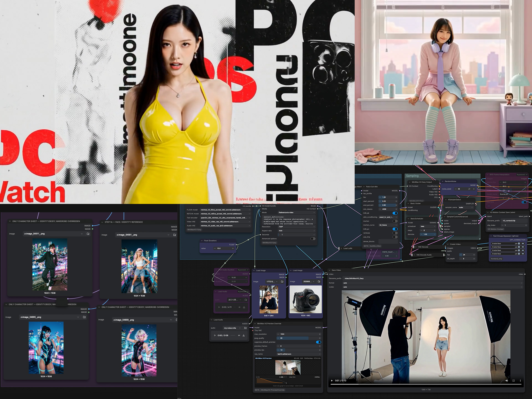Viewport: 532px width, 399px height.
Task: Collapse the RandomNoise node
Action: tap(443, 181)
